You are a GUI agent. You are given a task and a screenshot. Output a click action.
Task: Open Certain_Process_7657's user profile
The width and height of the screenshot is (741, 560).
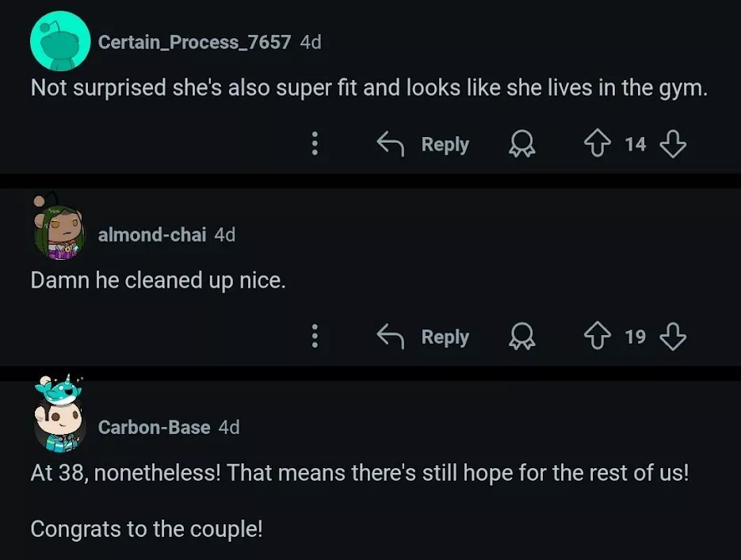[x=194, y=42]
